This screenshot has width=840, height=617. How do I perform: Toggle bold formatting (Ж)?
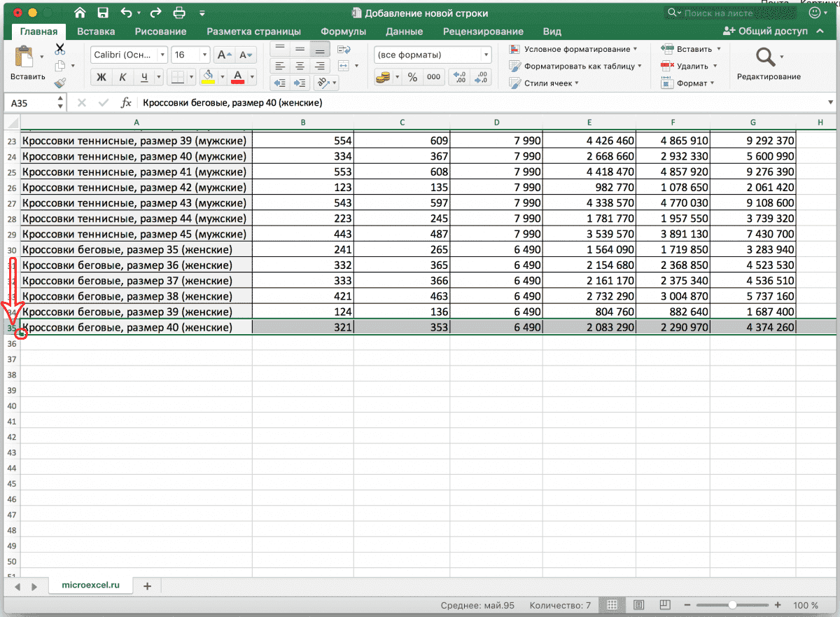(x=101, y=77)
